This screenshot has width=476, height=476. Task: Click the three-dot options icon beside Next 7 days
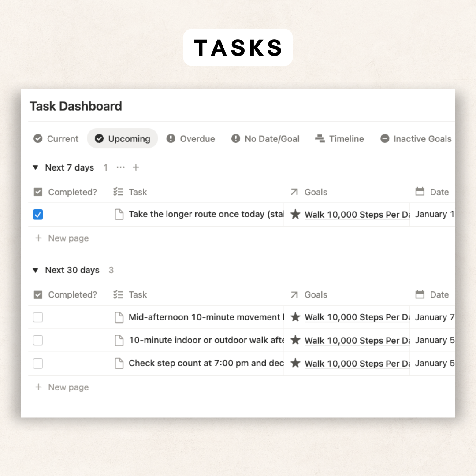point(121,167)
